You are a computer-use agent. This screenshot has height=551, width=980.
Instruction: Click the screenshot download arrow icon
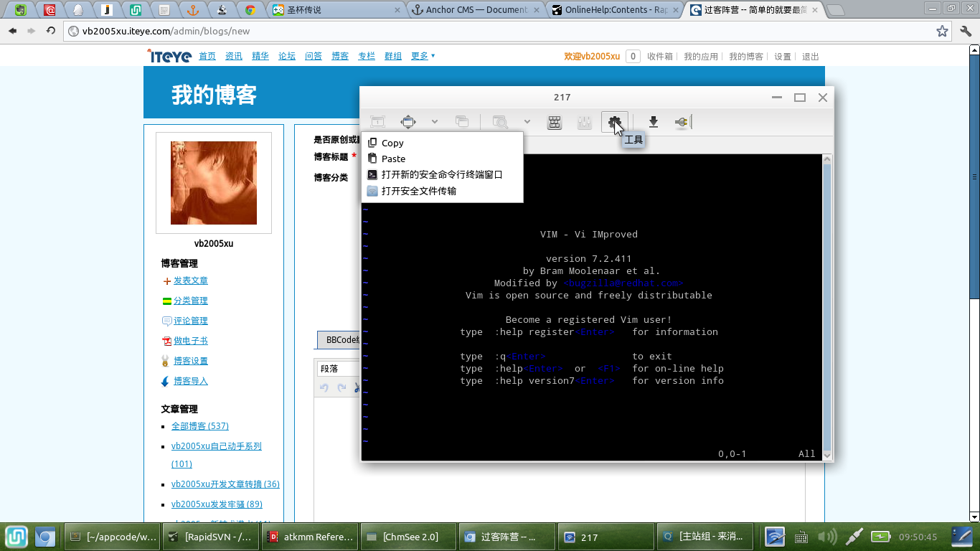(x=653, y=122)
